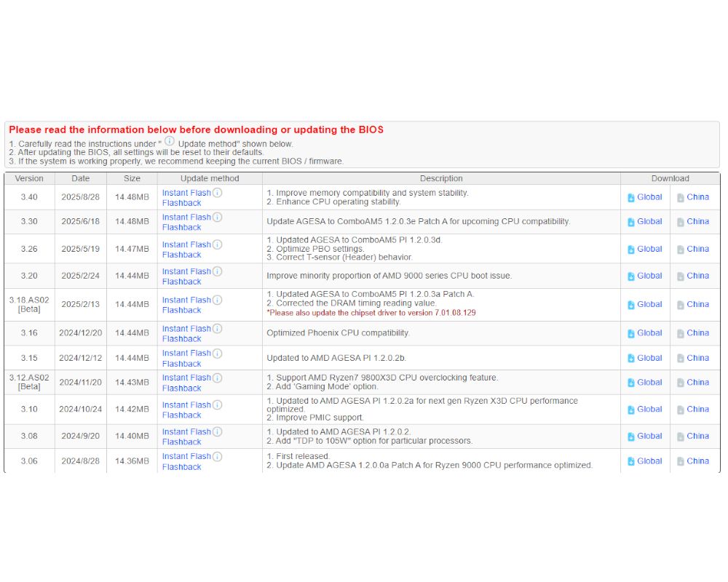Click Global download icon for BIOS 3.30
Image resolution: width=728 pixels, height=582 pixels.
pyautogui.click(x=631, y=222)
